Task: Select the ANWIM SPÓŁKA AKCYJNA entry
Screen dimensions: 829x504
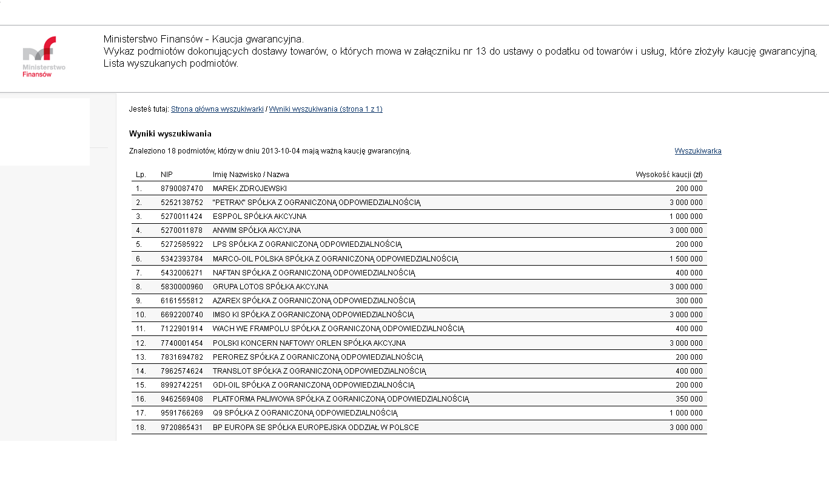Action: [257, 230]
